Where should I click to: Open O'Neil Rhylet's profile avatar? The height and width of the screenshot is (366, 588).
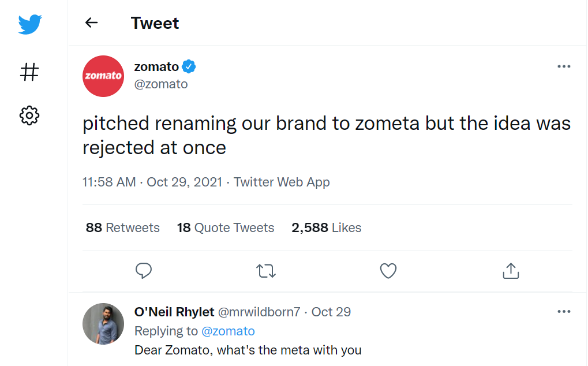click(103, 323)
